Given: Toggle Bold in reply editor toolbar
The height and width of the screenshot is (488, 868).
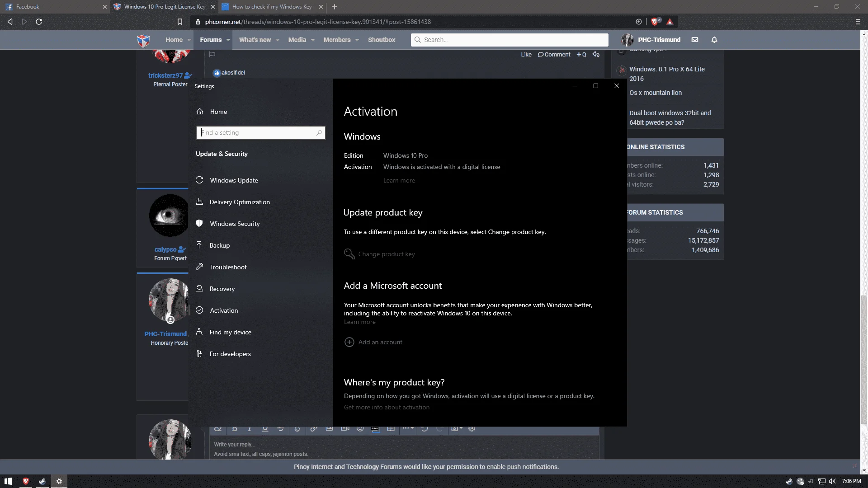Looking at the screenshot, I should point(235,429).
